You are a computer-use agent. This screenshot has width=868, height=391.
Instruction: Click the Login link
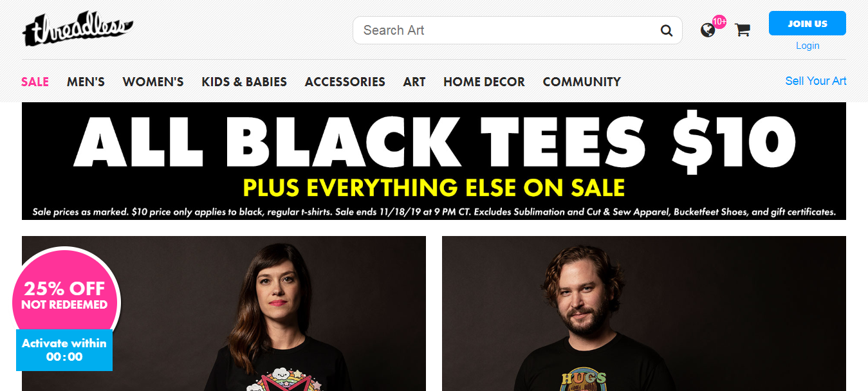[x=808, y=46]
